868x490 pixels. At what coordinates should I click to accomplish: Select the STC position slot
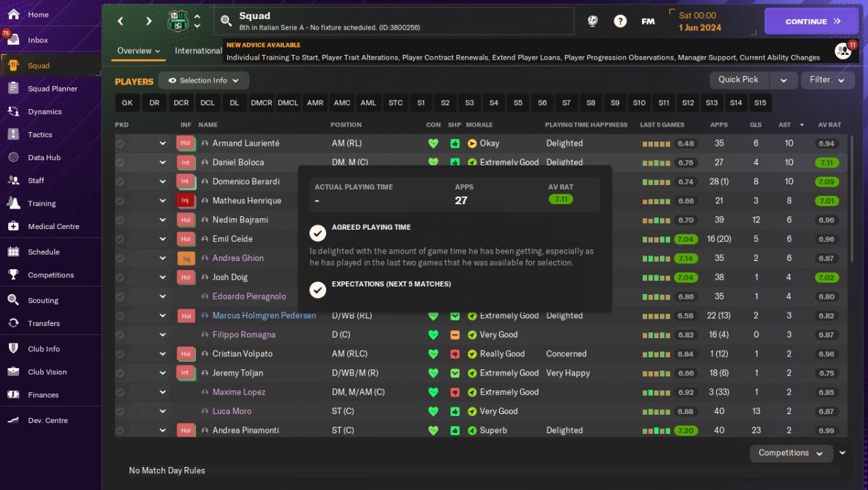click(x=395, y=103)
